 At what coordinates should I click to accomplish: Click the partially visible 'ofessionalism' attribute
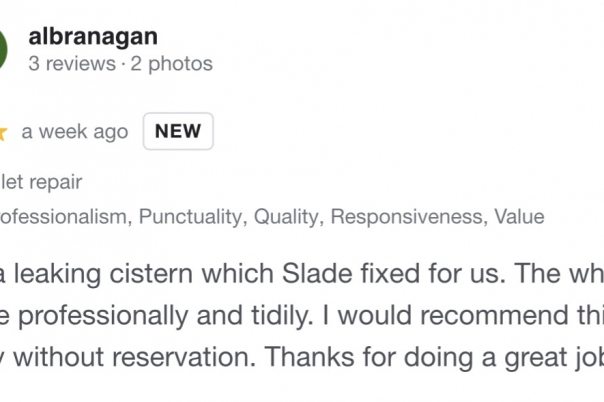(x=63, y=216)
